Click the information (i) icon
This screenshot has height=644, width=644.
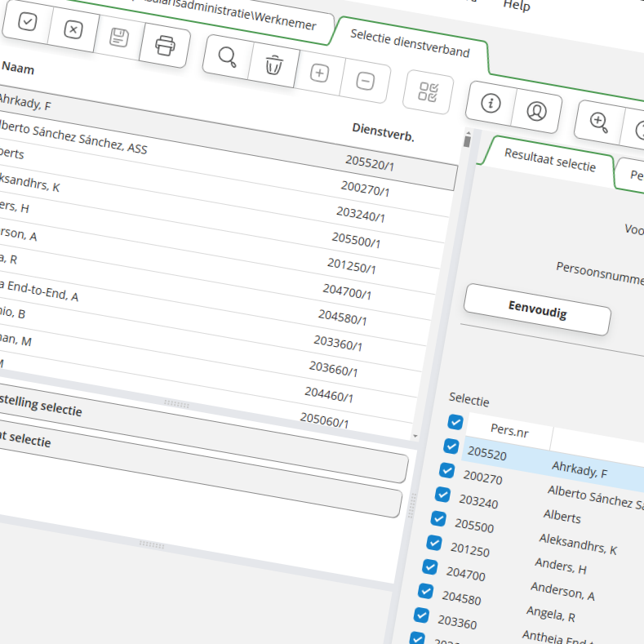coord(491,103)
